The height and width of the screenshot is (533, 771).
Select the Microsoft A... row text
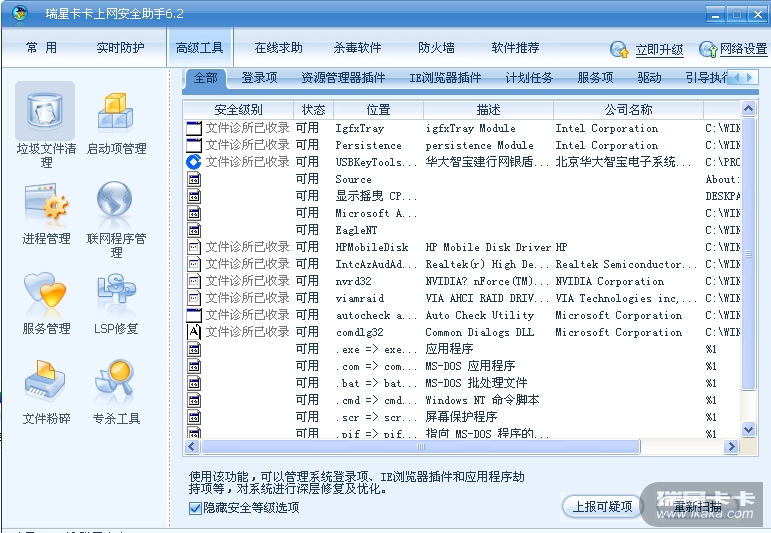coord(376,213)
